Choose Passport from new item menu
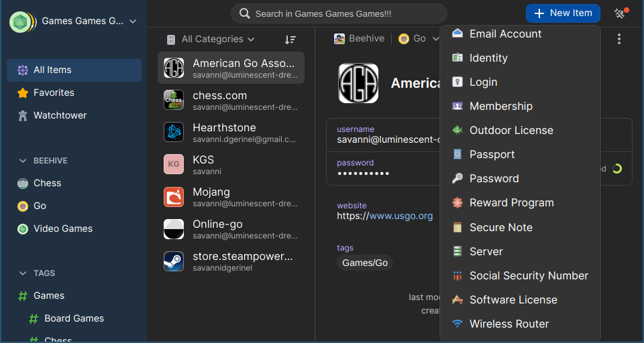The height and width of the screenshot is (343, 644). click(x=520, y=155)
